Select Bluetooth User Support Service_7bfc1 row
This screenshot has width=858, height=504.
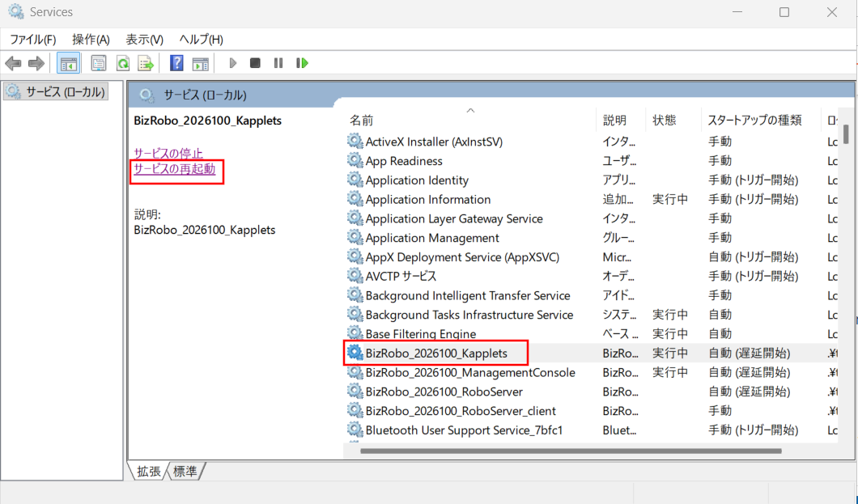pyautogui.click(x=464, y=430)
